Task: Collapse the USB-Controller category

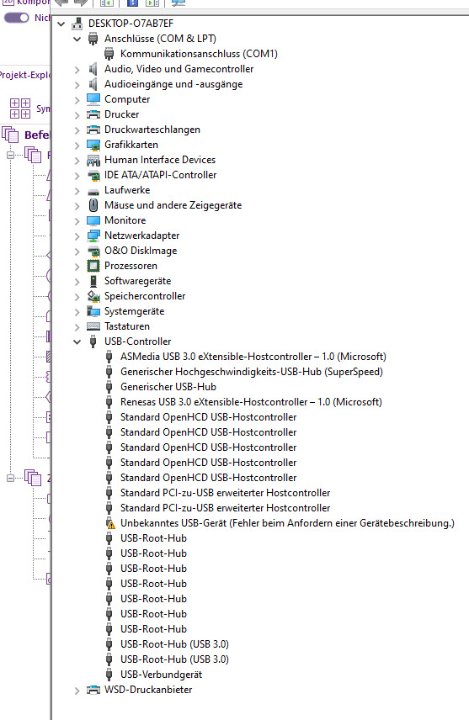Action: (77, 342)
